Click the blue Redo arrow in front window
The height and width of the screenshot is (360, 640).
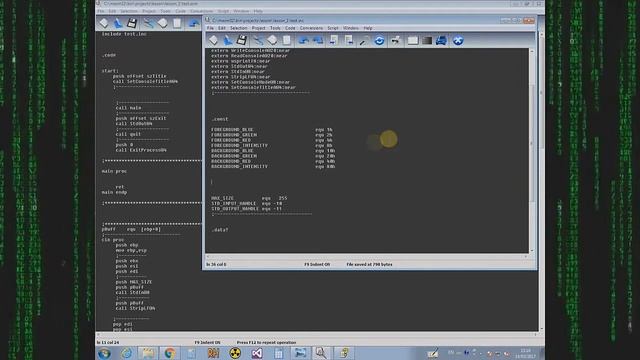[x=318, y=40]
